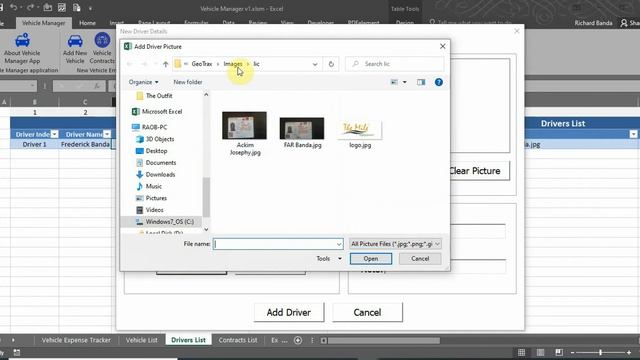The height and width of the screenshot is (360, 640).
Task: Select 3D Objects folder
Action: click(x=155, y=139)
